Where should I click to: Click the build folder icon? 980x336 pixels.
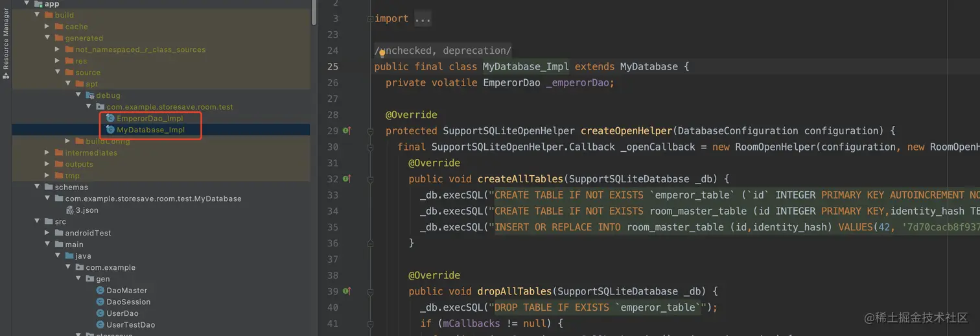pyautogui.click(x=49, y=15)
